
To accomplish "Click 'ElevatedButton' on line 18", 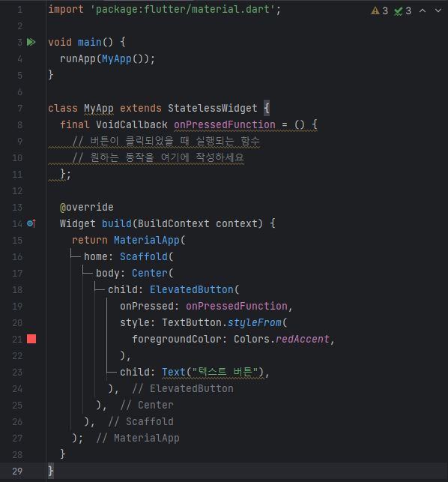I will [x=192, y=289].
